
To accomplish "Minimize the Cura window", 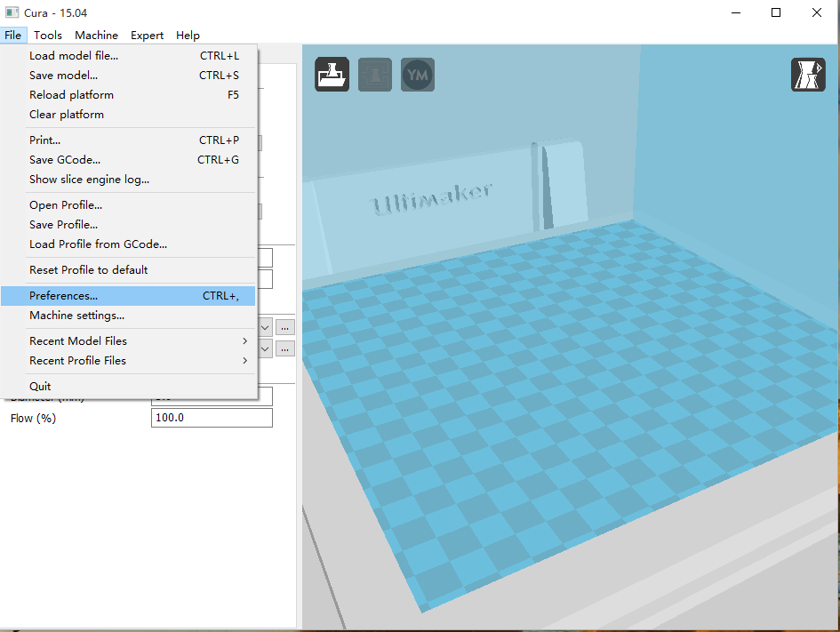I will click(x=736, y=12).
